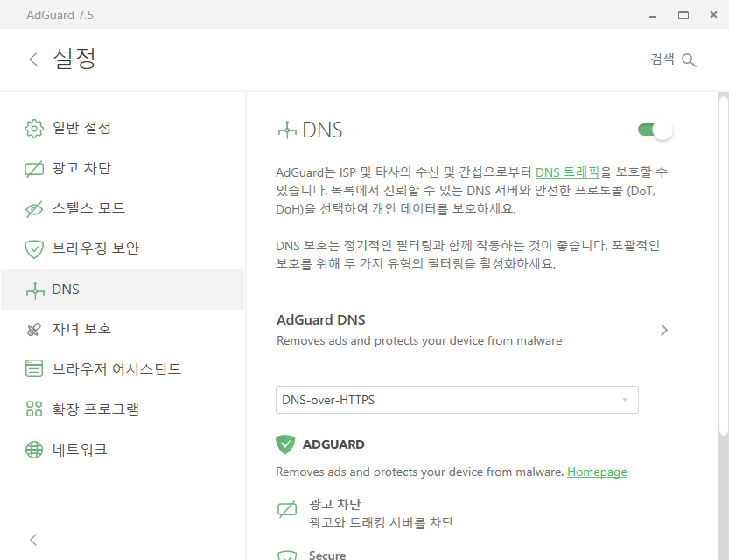Click the Browser Assistant icon
729x560 pixels.
coord(34,369)
